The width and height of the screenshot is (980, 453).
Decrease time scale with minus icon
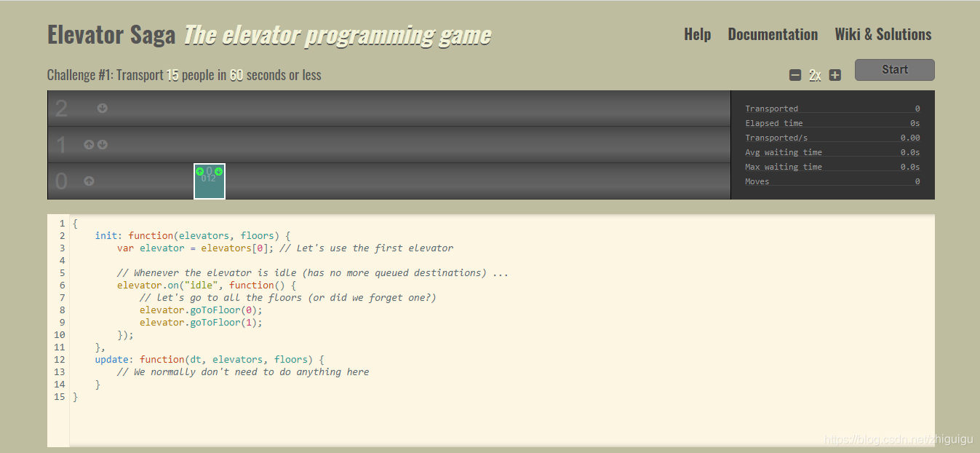click(795, 75)
